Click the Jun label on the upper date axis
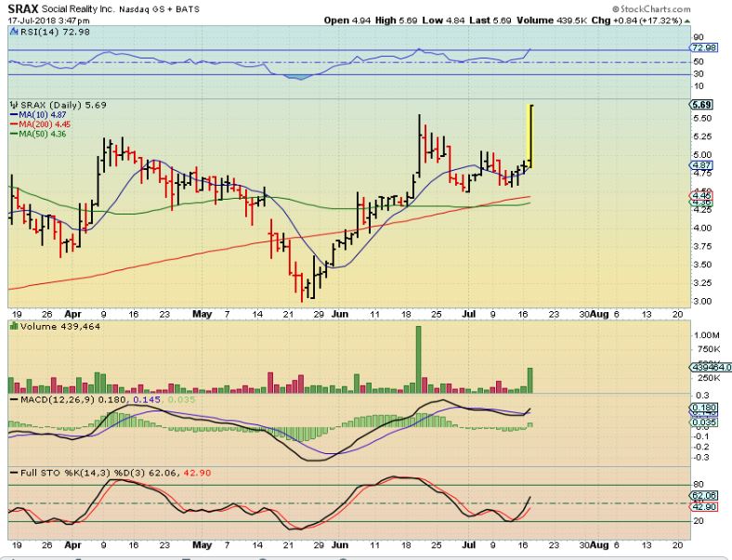Viewport: 732px width, 560px height. 340,314
